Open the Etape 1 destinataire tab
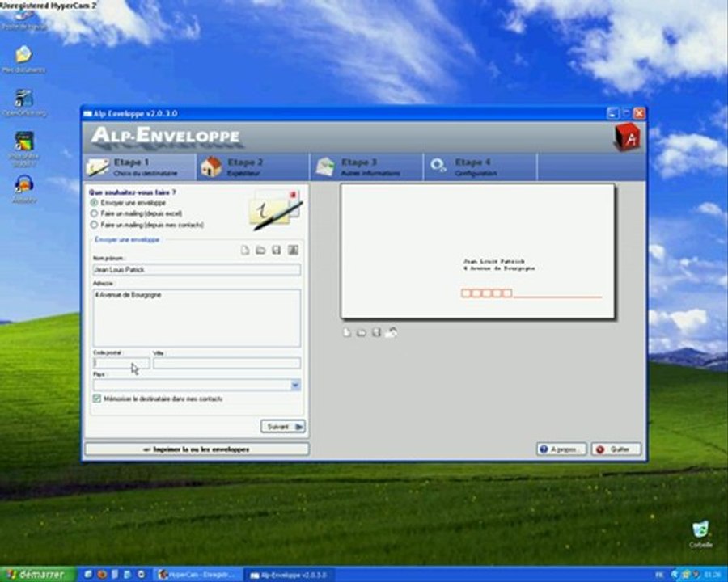This screenshot has width=728, height=582. [139, 167]
